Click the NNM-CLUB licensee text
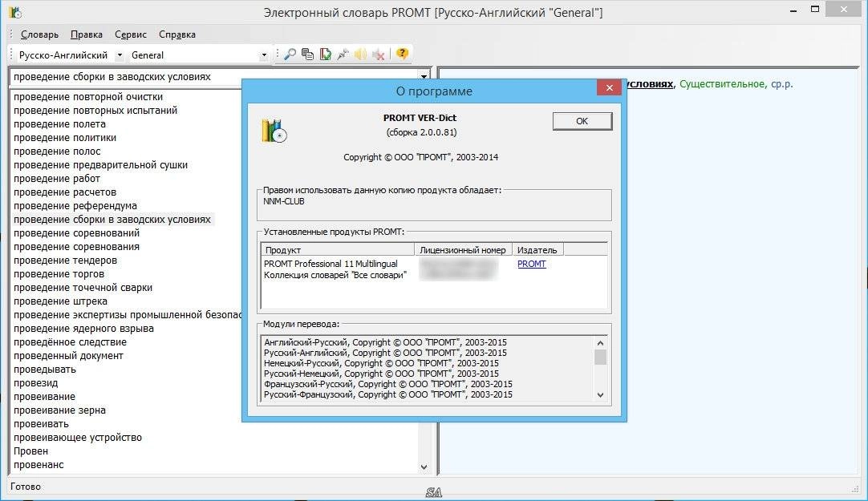The image size is (868, 501). [283, 201]
